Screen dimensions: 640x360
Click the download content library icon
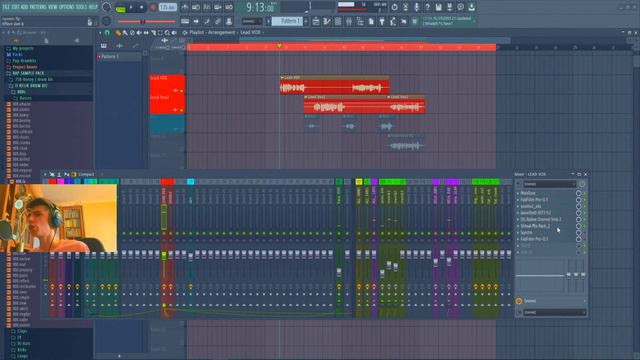point(471,7)
